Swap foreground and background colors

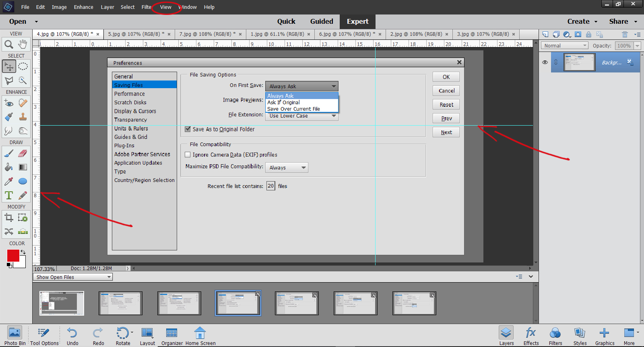pyautogui.click(x=23, y=252)
